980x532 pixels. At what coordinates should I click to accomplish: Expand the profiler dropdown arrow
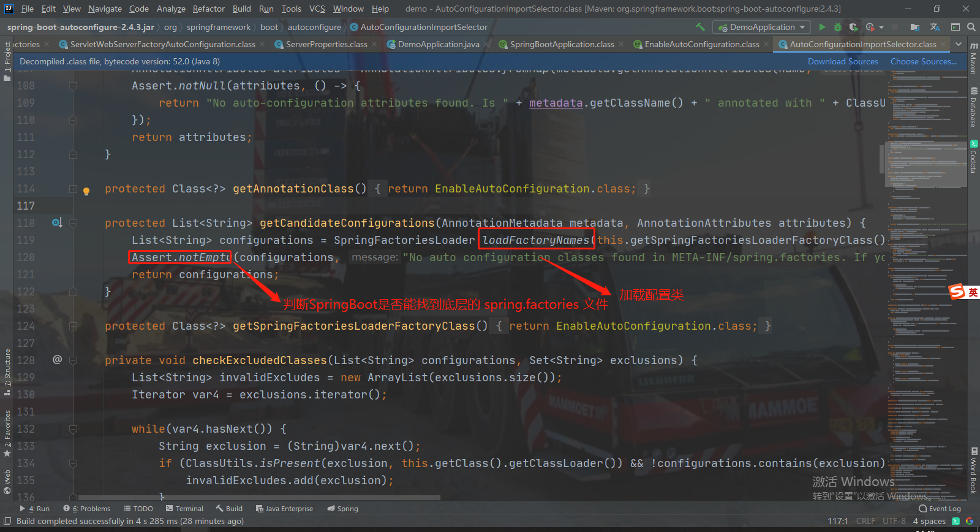pyautogui.click(x=881, y=28)
